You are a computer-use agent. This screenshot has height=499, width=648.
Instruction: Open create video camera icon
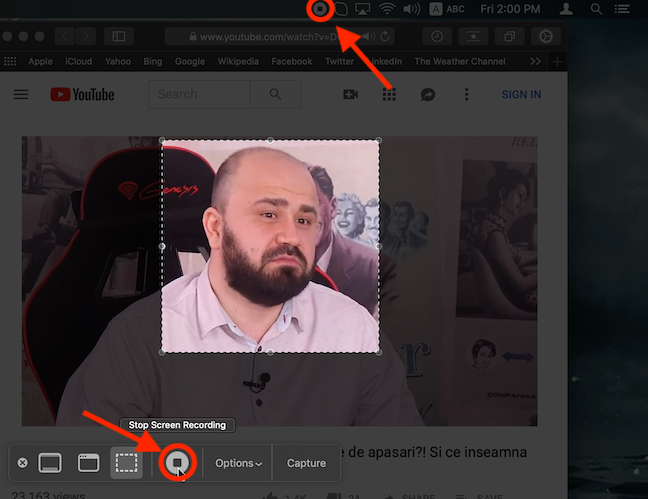point(350,95)
